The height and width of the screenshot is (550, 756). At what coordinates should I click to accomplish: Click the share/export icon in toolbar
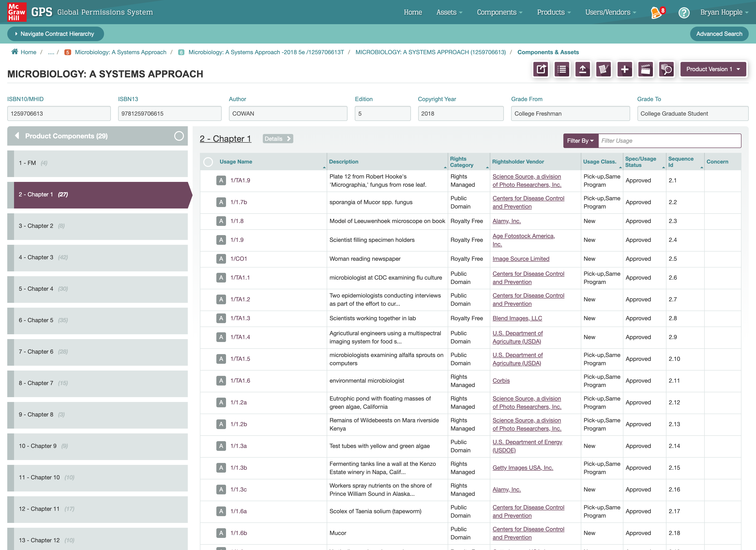(540, 69)
